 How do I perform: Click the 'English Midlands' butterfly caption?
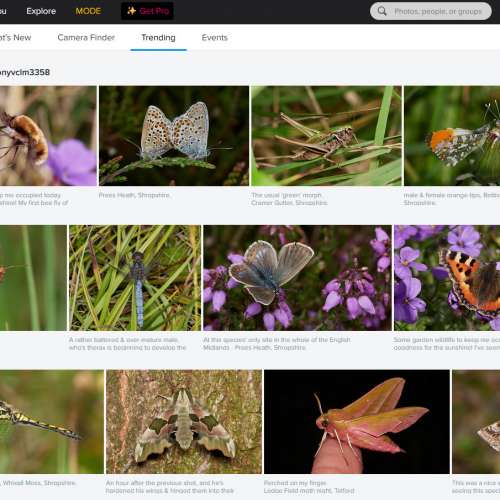(x=277, y=344)
